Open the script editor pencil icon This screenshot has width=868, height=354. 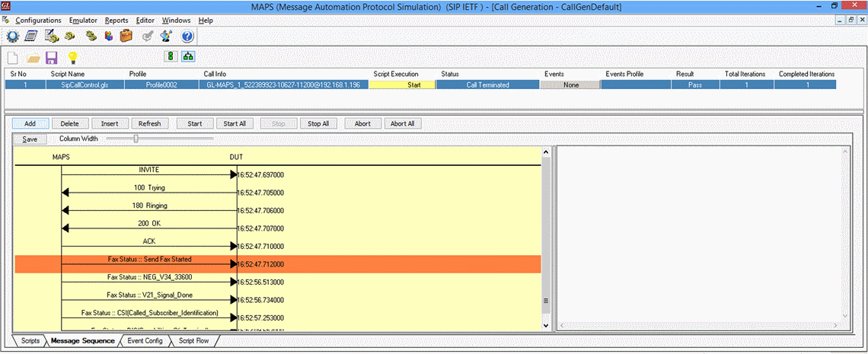point(165,37)
